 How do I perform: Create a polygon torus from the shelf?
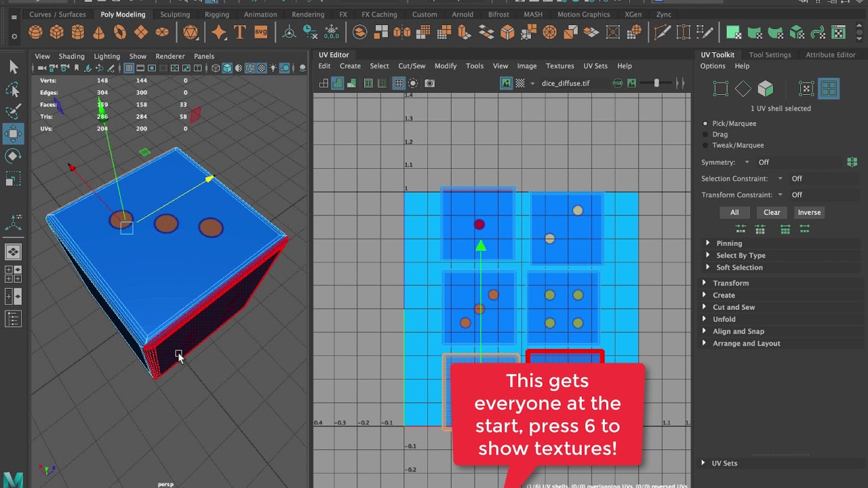click(120, 32)
